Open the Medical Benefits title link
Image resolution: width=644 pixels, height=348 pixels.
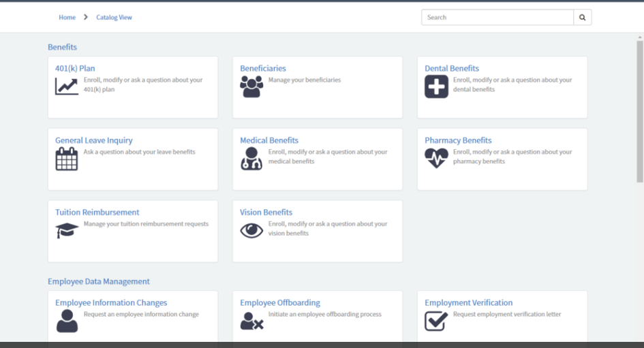[x=269, y=140]
